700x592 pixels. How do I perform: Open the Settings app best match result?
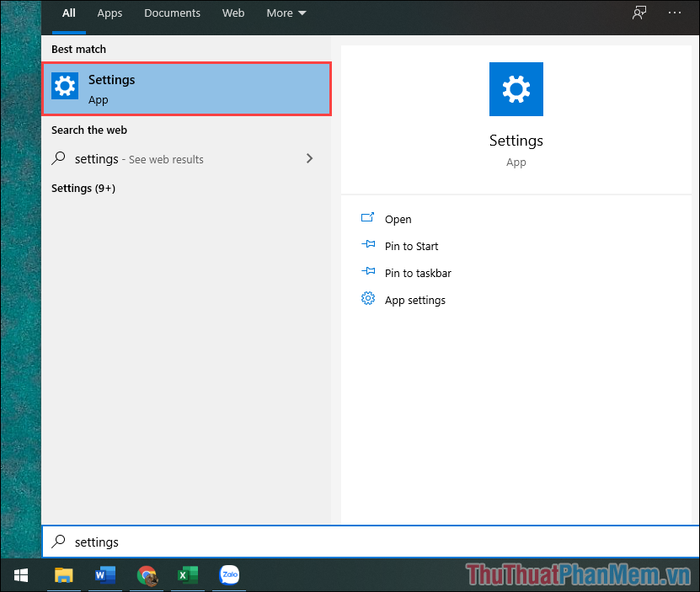(x=187, y=89)
